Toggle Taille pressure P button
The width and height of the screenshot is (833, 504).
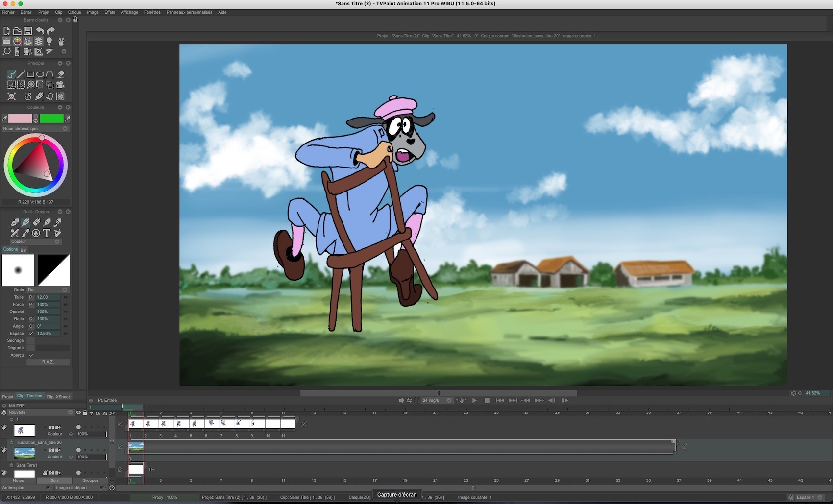pyautogui.click(x=30, y=297)
